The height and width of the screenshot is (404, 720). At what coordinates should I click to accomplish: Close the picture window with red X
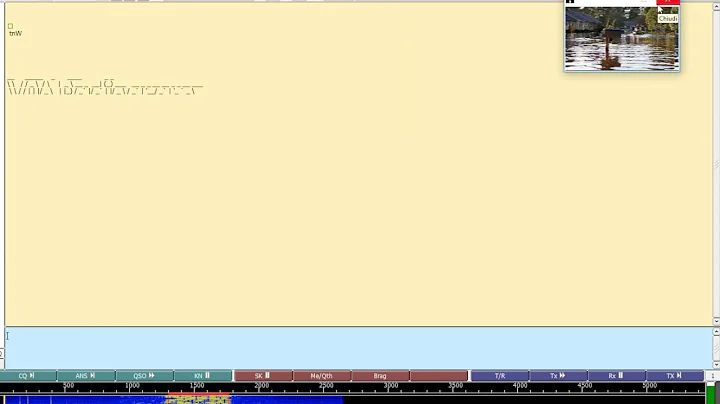[668, 2]
